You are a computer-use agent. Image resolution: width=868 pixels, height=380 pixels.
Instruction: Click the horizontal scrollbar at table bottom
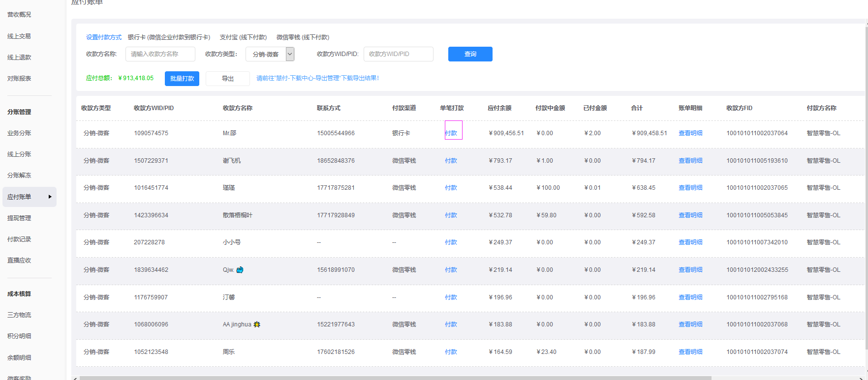click(x=394, y=378)
